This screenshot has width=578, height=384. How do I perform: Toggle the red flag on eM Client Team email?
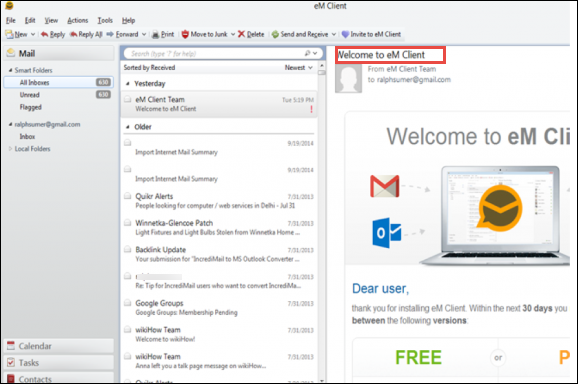311,109
